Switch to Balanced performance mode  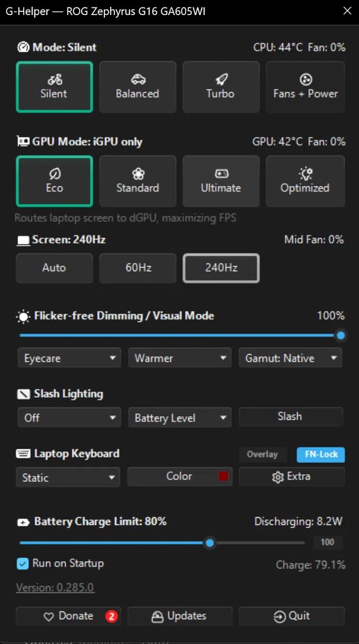[138, 87]
